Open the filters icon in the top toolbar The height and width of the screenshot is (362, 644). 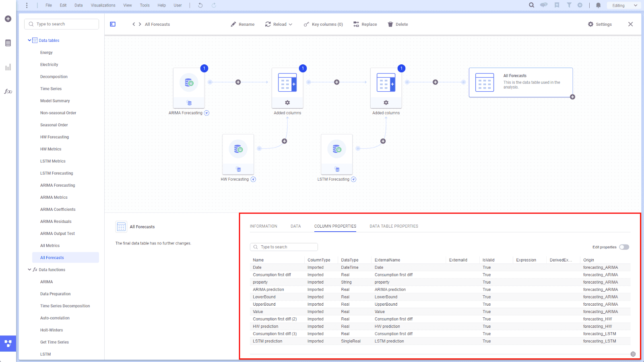click(569, 5)
